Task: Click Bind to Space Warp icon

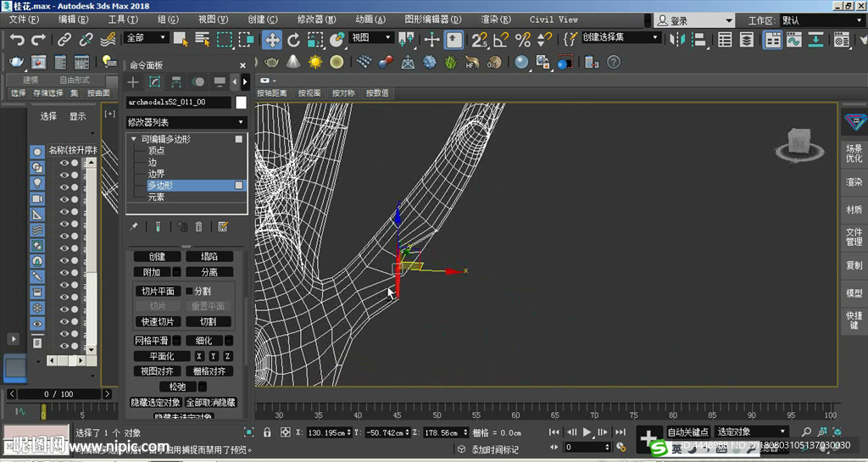Action: click(108, 40)
